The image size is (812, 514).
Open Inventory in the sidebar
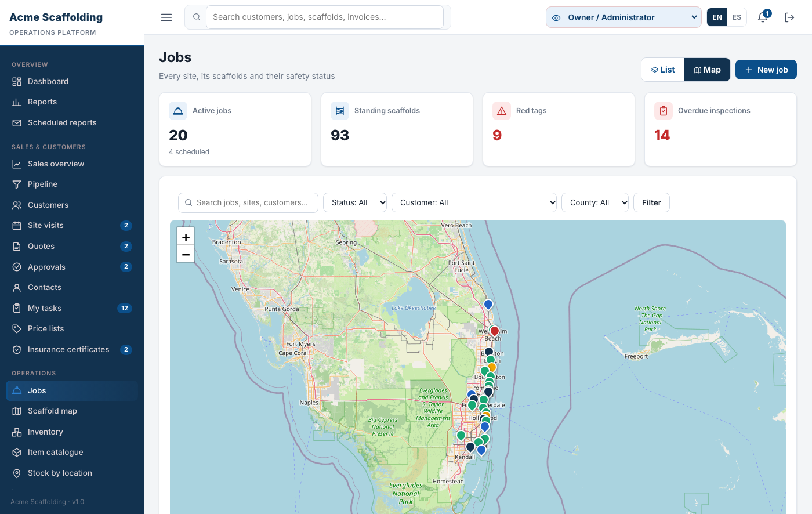click(72, 432)
